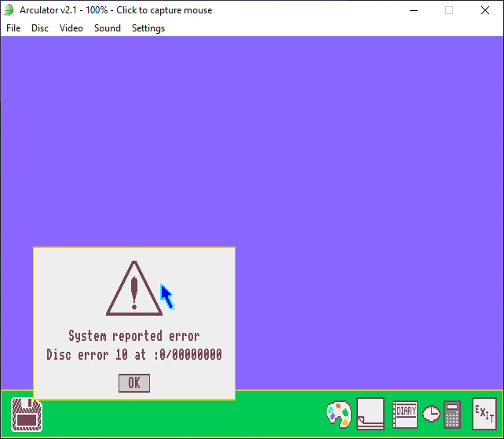504x439 pixels.
Task: Open the Video menu
Action: (71, 28)
